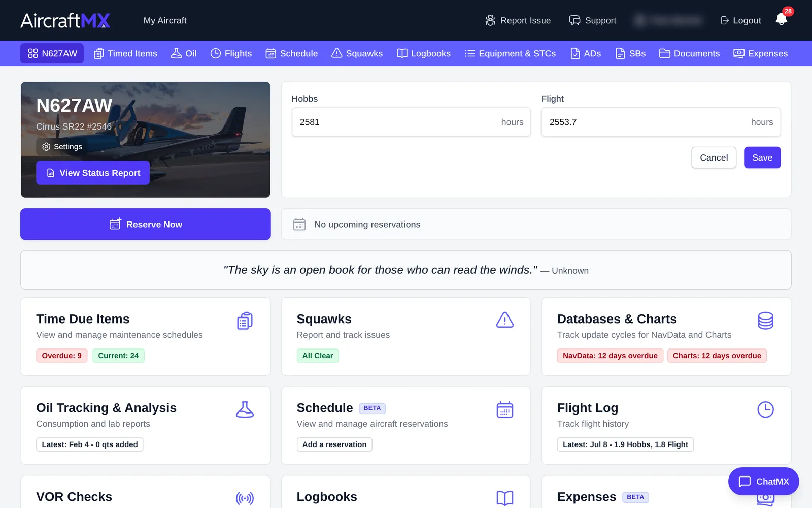Click the Squawks warning triangle icon
The height and width of the screenshot is (508, 812).
(x=505, y=320)
